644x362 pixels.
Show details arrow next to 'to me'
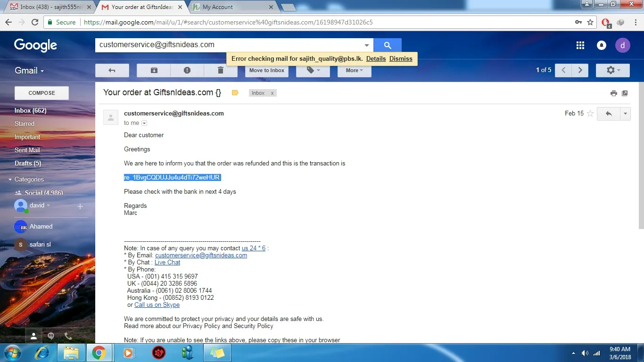coord(144,123)
